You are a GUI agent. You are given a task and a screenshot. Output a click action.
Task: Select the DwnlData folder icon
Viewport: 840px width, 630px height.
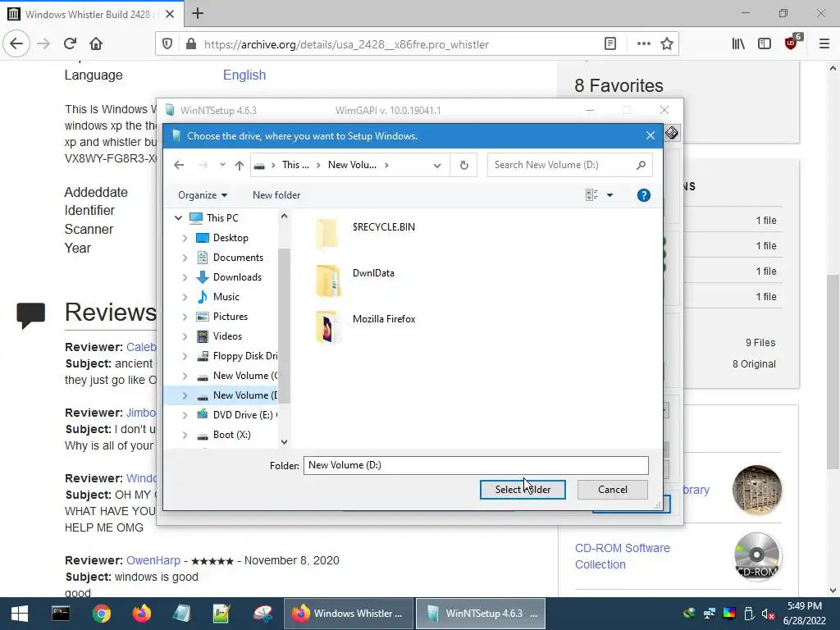pos(328,281)
